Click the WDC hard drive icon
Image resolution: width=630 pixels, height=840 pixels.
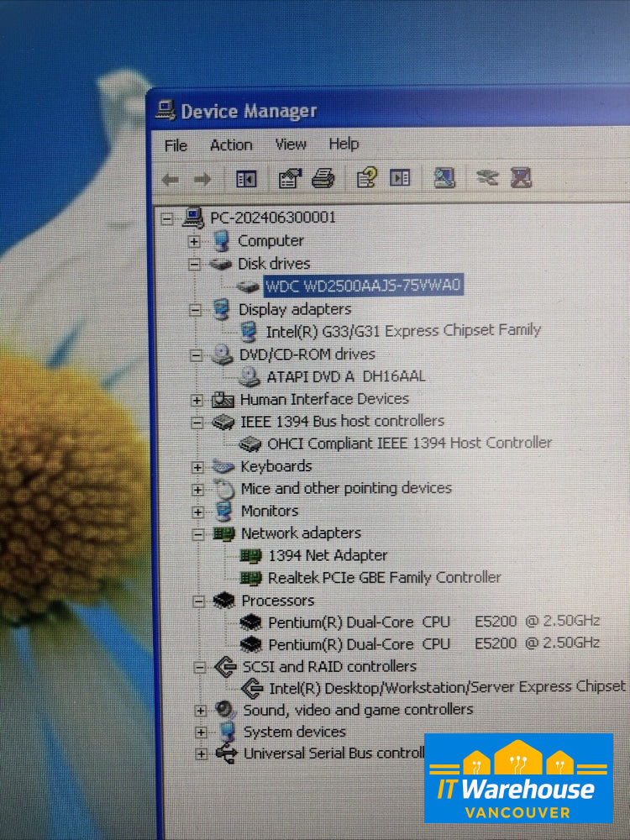[x=248, y=286]
